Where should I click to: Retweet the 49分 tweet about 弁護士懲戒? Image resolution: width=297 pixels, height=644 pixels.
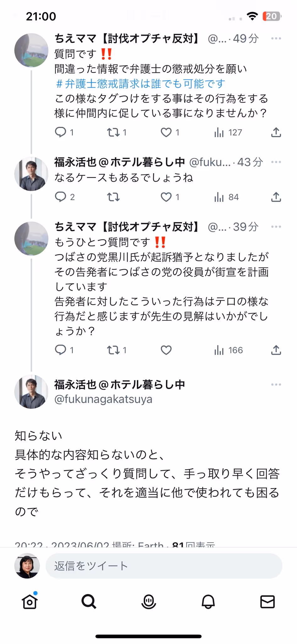tap(113, 132)
